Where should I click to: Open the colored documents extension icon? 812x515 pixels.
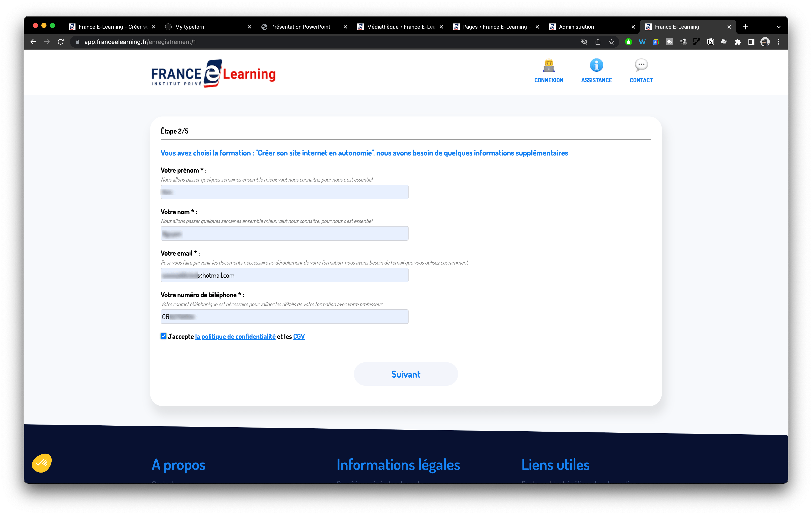click(656, 42)
